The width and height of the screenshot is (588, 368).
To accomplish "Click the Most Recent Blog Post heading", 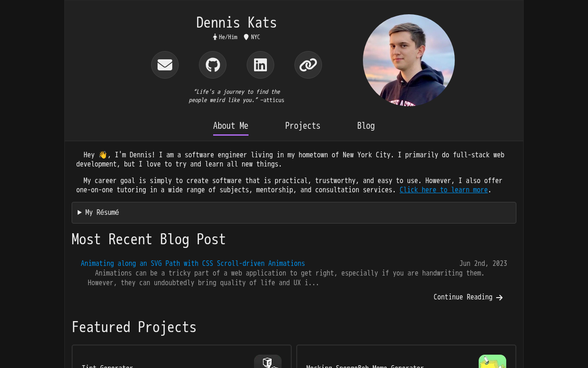I will coord(149,240).
